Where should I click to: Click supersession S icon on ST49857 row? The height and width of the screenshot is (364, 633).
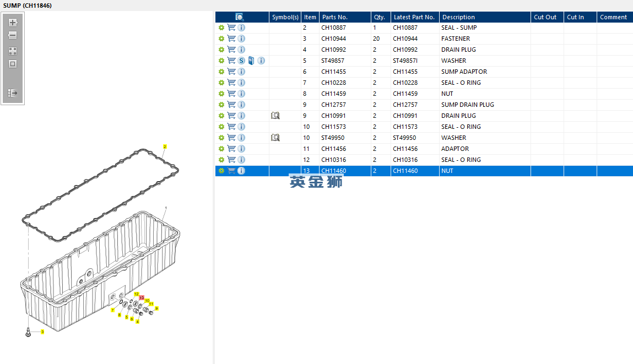[241, 61]
